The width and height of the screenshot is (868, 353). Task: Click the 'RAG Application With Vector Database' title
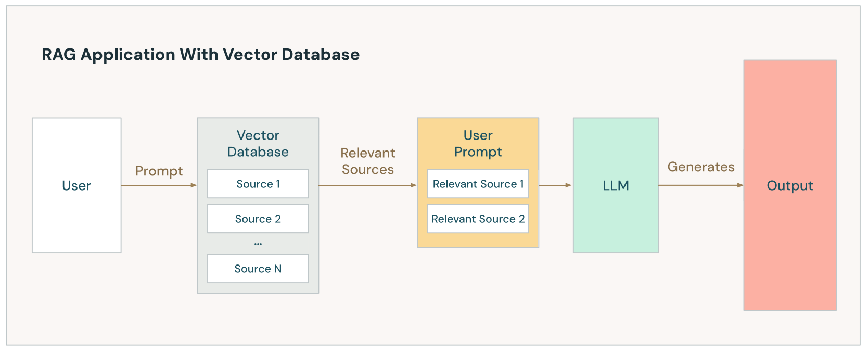[x=200, y=55]
